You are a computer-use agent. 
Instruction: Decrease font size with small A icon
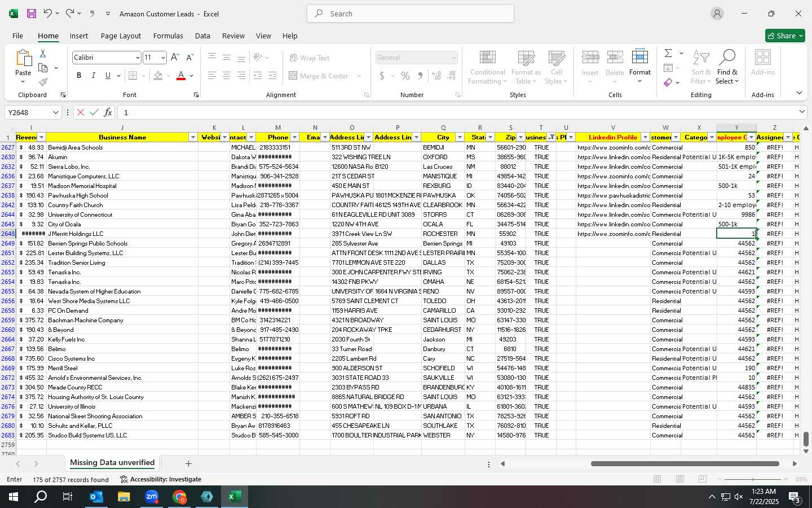[x=189, y=58]
